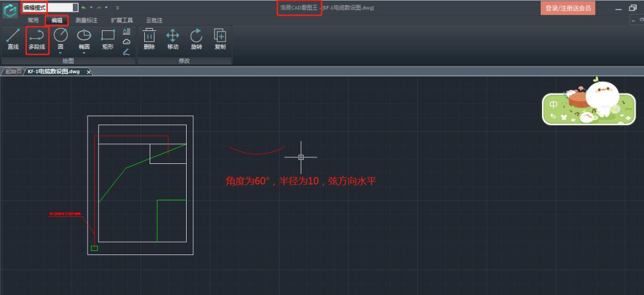Open the quick access toolbar customize menu
Image resolution: width=644 pixels, height=295 pixels.
tap(117, 8)
